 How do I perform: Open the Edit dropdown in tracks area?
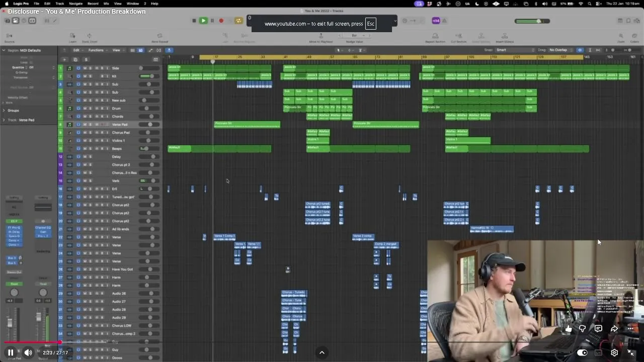(x=77, y=50)
